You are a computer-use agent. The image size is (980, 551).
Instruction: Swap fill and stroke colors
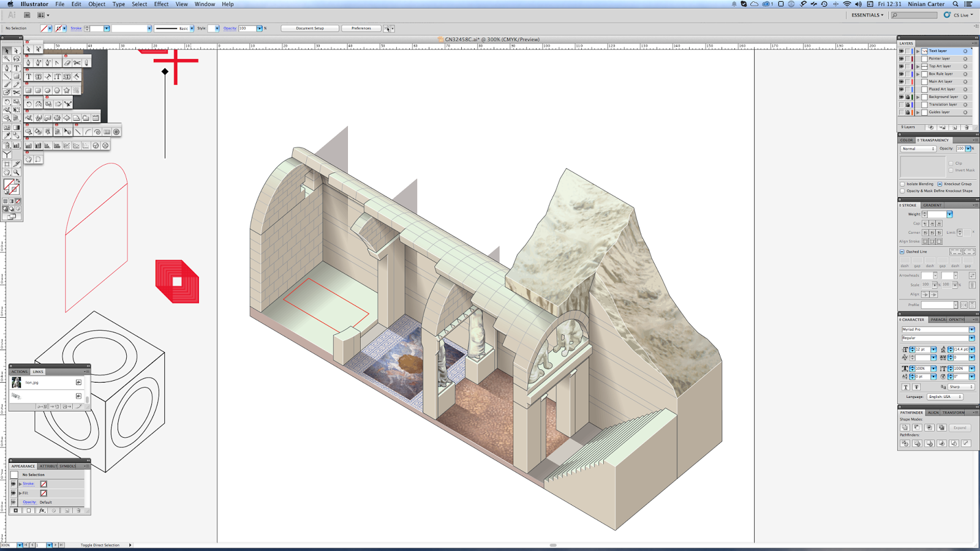click(18, 181)
